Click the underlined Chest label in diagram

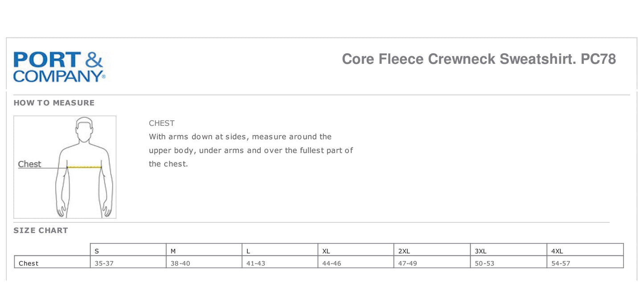29,164
